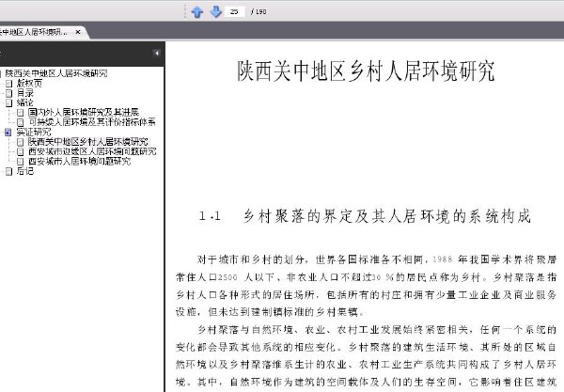Screen dimensions: 564x392
Task: Click the page icon beside 后记
Action: pyautogui.click(x=9, y=171)
